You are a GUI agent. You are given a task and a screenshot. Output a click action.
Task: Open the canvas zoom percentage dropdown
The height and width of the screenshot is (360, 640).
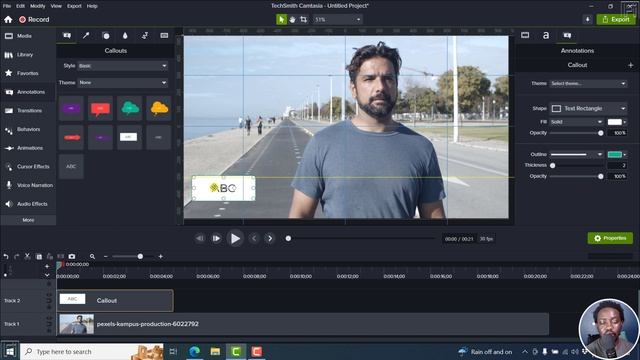point(338,19)
